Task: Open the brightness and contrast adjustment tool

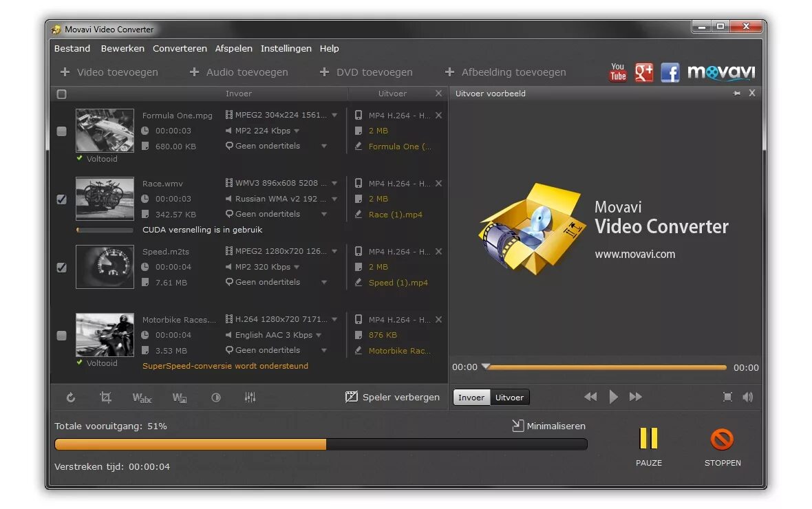Action: point(216,397)
